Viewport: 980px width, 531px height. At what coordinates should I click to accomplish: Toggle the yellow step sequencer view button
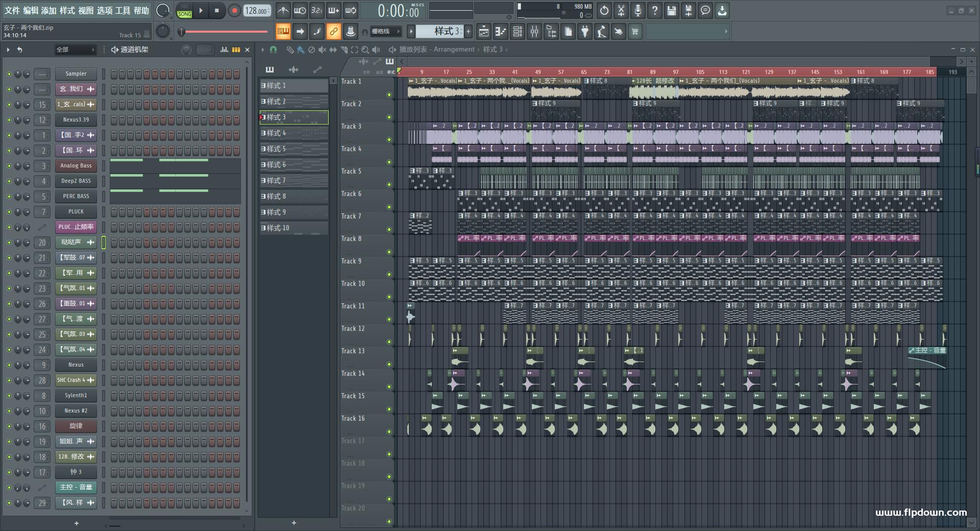click(236, 50)
